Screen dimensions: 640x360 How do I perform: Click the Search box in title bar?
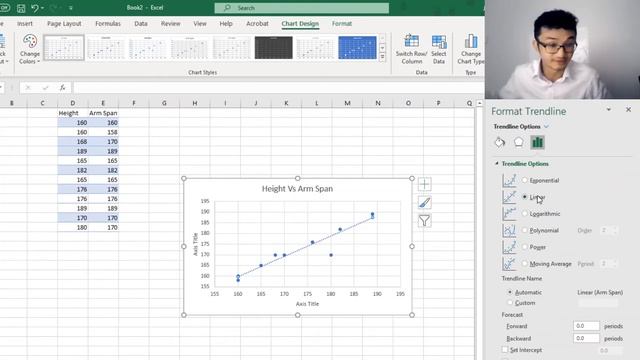(302, 8)
